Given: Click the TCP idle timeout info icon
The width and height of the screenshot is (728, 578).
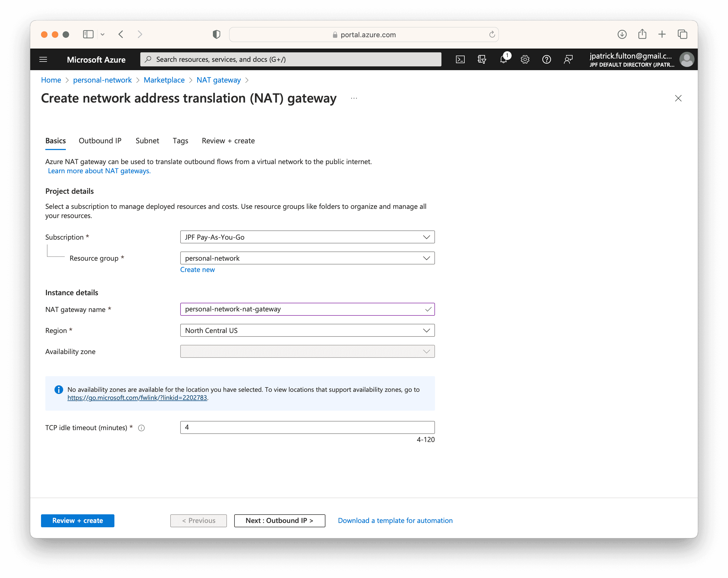Looking at the screenshot, I should click(x=141, y=428).
